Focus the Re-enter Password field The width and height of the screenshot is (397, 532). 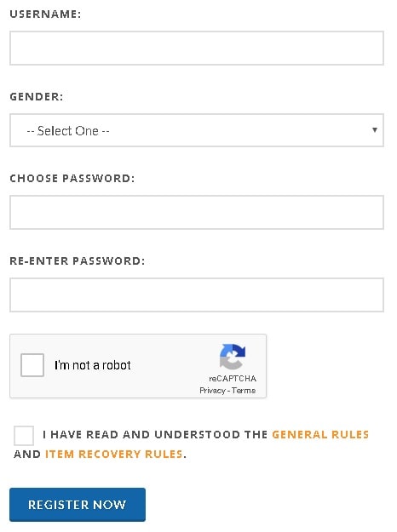pos(197,295)
